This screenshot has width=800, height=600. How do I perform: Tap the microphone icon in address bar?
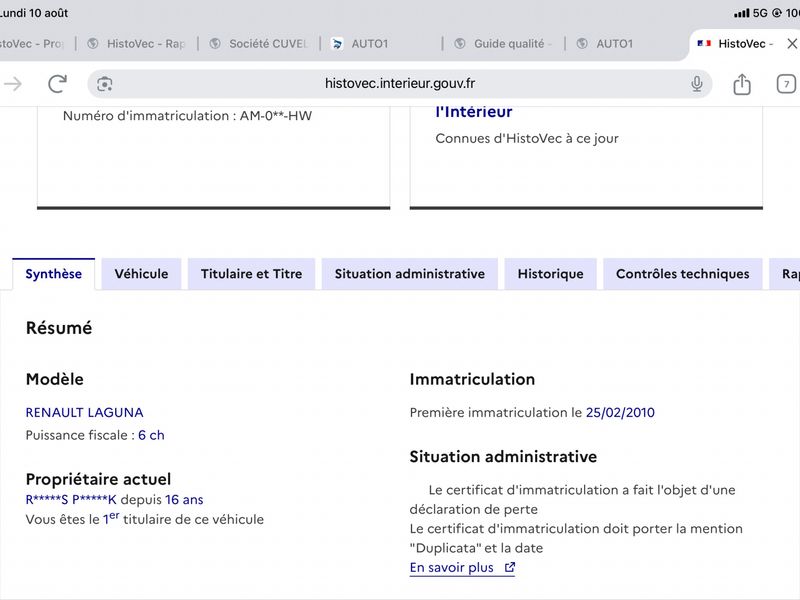696,84
